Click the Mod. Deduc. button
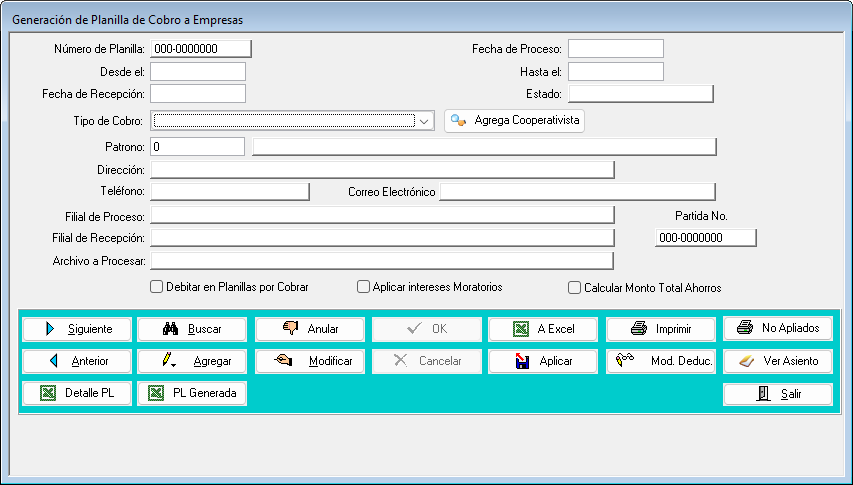Image resolution: width=853 pixels, height=485 pixels. tap(661, 361)
